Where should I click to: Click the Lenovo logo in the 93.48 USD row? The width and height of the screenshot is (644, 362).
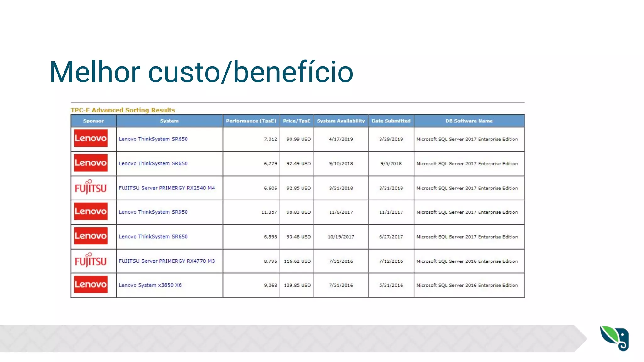(91, 236)
